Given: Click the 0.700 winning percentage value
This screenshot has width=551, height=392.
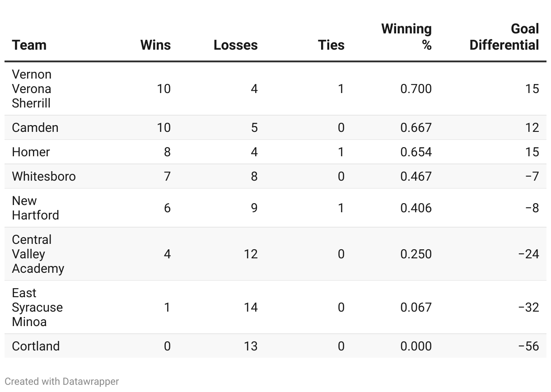Looking at the screenshot, I should coord(416,89).
